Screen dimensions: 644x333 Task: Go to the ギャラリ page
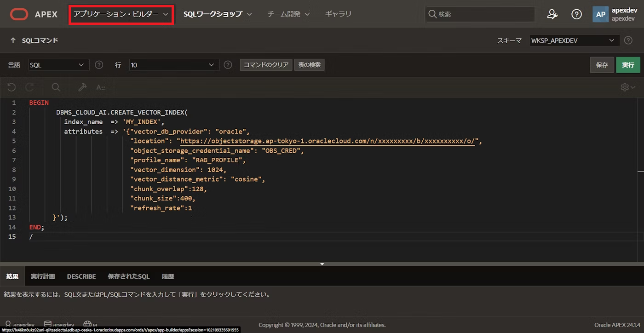click(x=338, y=14)
